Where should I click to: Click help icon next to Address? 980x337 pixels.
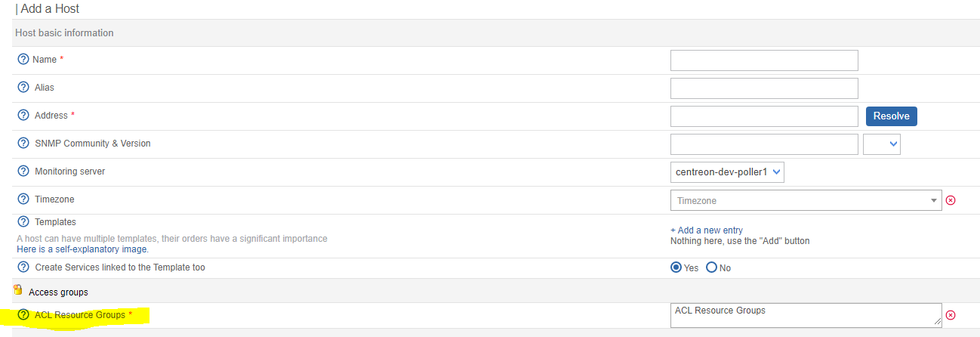point(23,116)
